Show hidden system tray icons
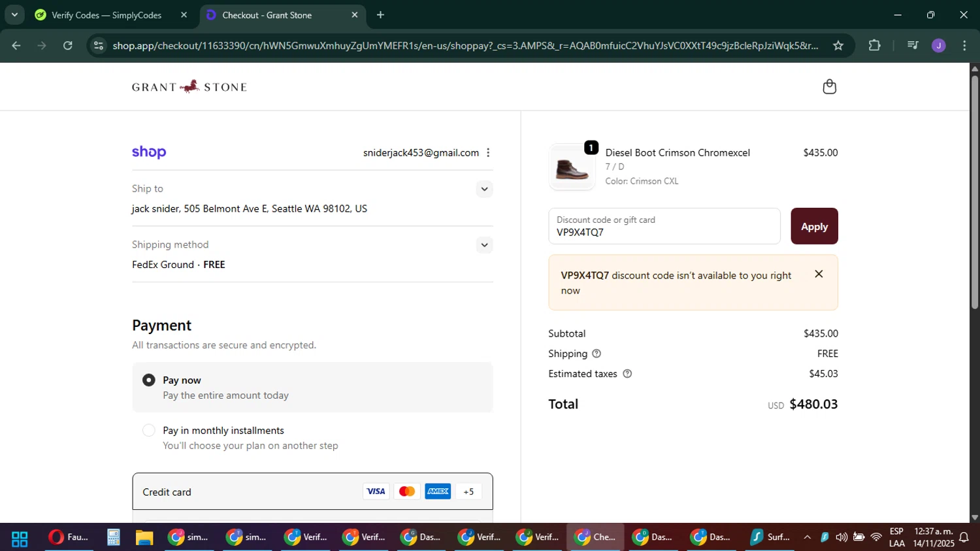This screenshot has width=980, height=551. click(807, 537)
